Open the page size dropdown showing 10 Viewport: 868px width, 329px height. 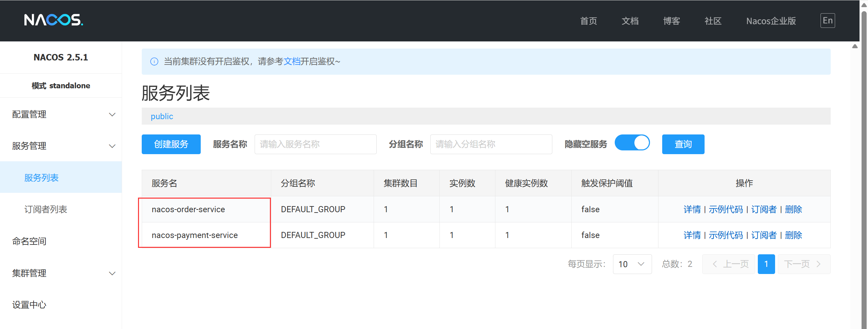click(632, 264)
